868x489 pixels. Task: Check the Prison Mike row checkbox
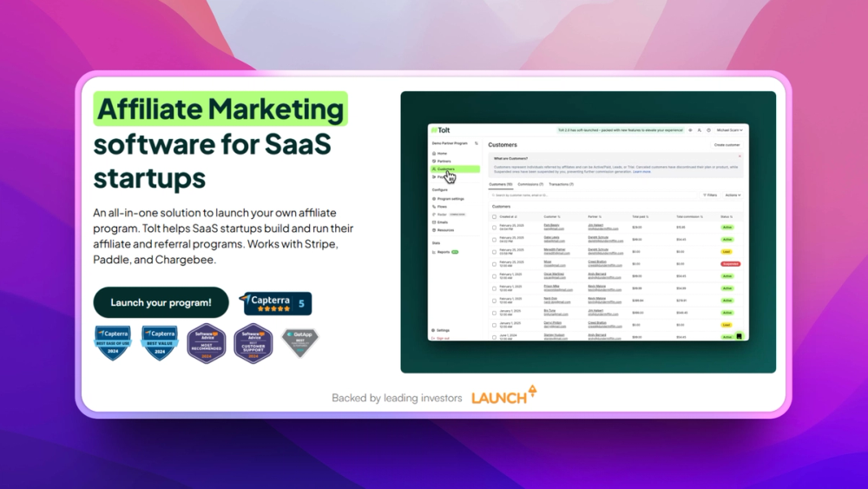[495, 288]
